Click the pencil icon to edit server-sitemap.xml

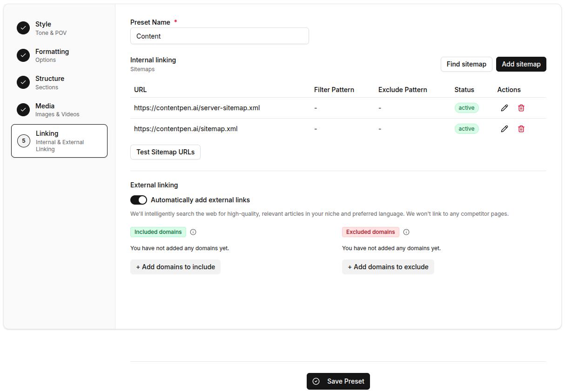tap(504, 107)
